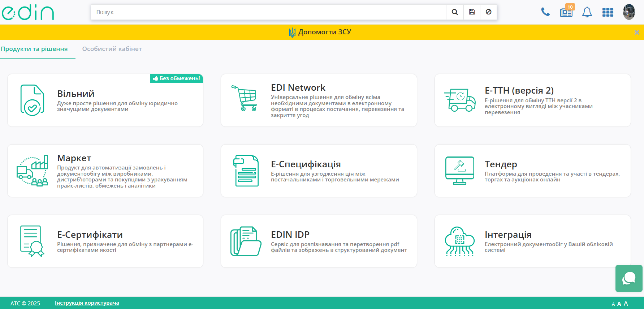Close the yellow banner
Image resolution: width=644 pixels, height=309 pixels.
[x=637, y=32]
